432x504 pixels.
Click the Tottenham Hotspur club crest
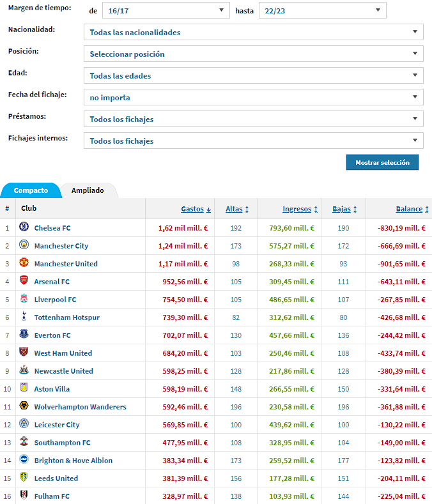click(24, 316)
